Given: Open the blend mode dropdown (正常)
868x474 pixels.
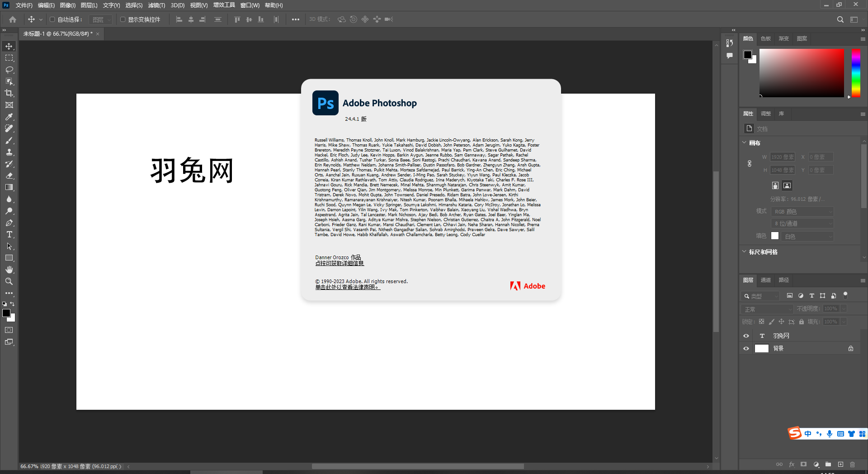Looking at the screenshot, I should (767, 309).
